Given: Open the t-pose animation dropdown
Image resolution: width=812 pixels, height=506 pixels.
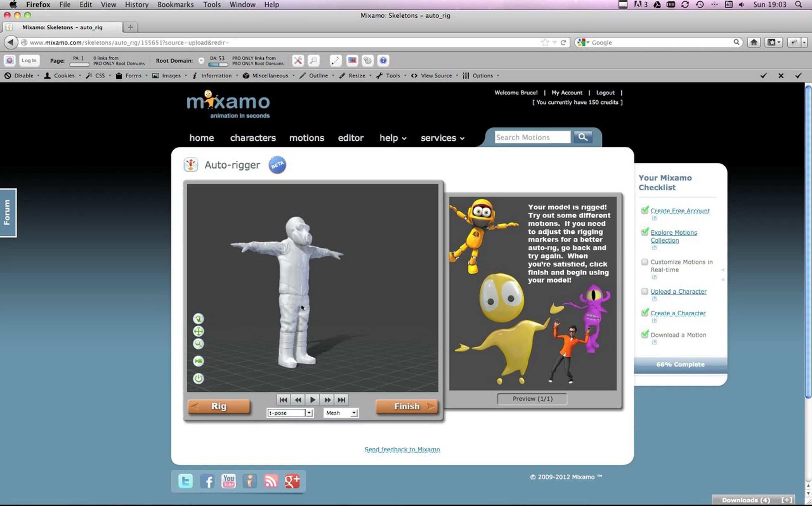Looking at the screenshot, I should (290, 413).
